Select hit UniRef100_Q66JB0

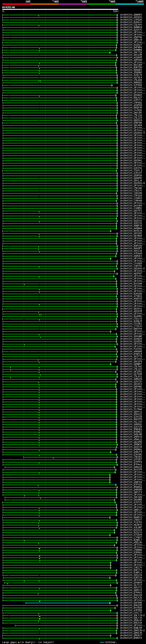coord(131,113)
